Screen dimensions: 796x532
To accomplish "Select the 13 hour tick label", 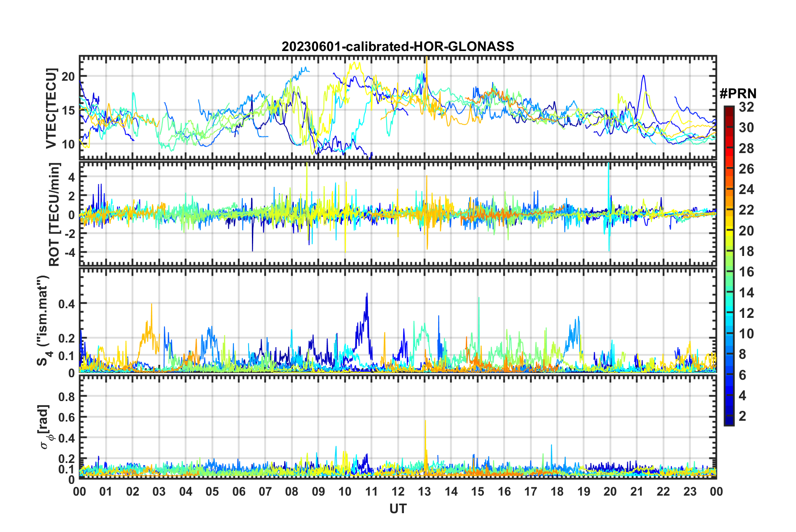I will point(424,491).
